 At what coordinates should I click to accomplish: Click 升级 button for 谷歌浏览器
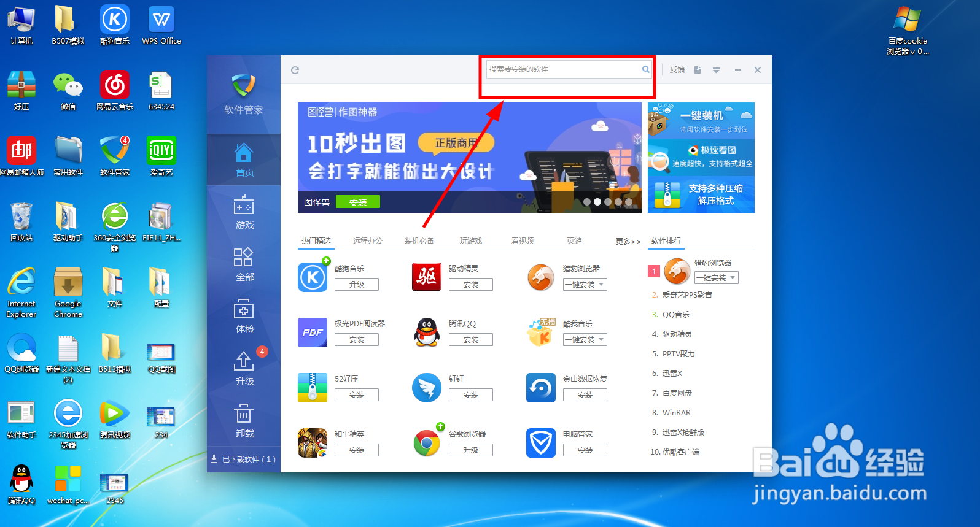471,450
